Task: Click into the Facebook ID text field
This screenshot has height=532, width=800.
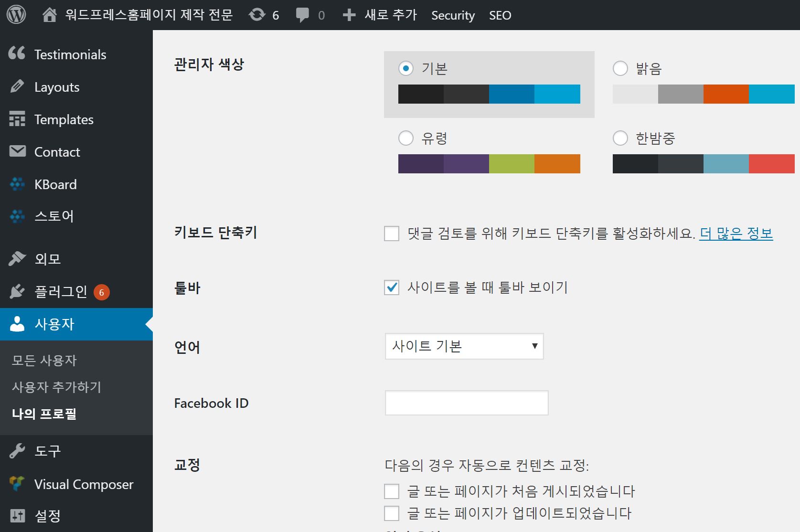Action: tap(466, 403)
